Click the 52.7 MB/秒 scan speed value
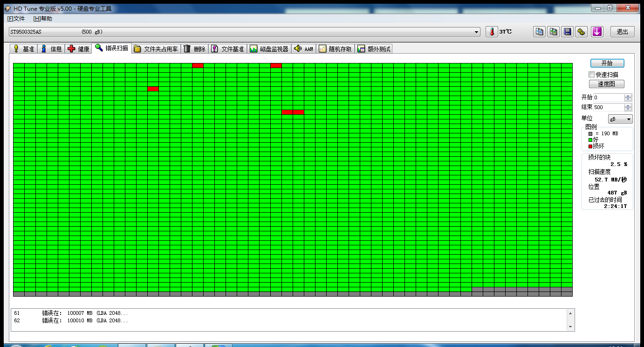The width and height of the screenshot is (644, 347). tap(611, 180)
